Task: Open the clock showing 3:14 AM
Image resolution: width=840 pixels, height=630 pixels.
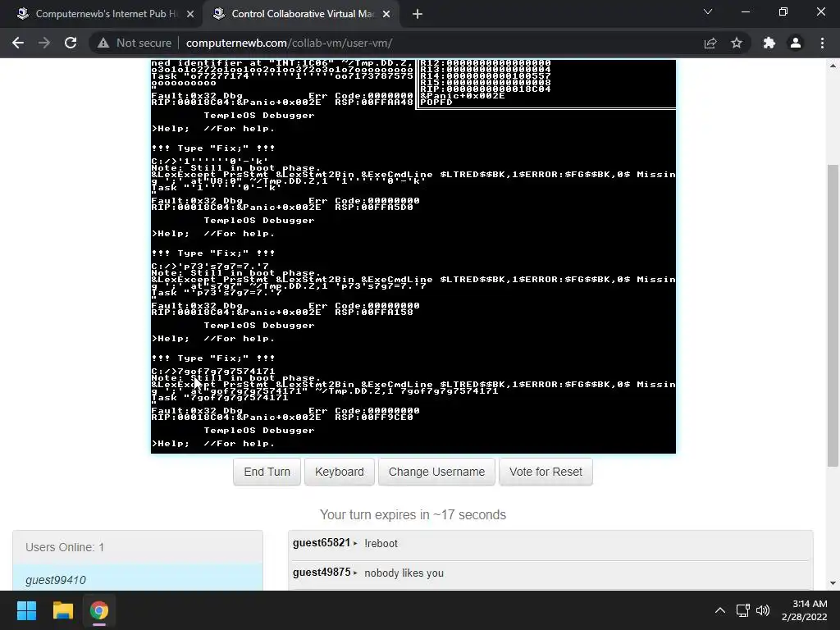Action: [804, 610]
